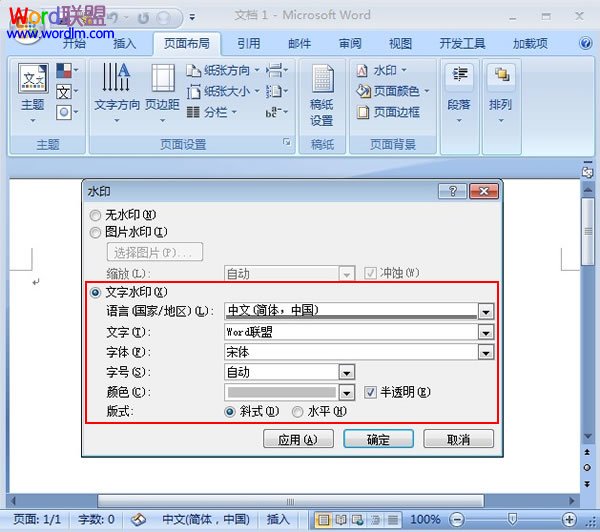This screenshot has height=532, width=600.
Task: Launch Page Setup dialog launcher
Action: (287, 142)
